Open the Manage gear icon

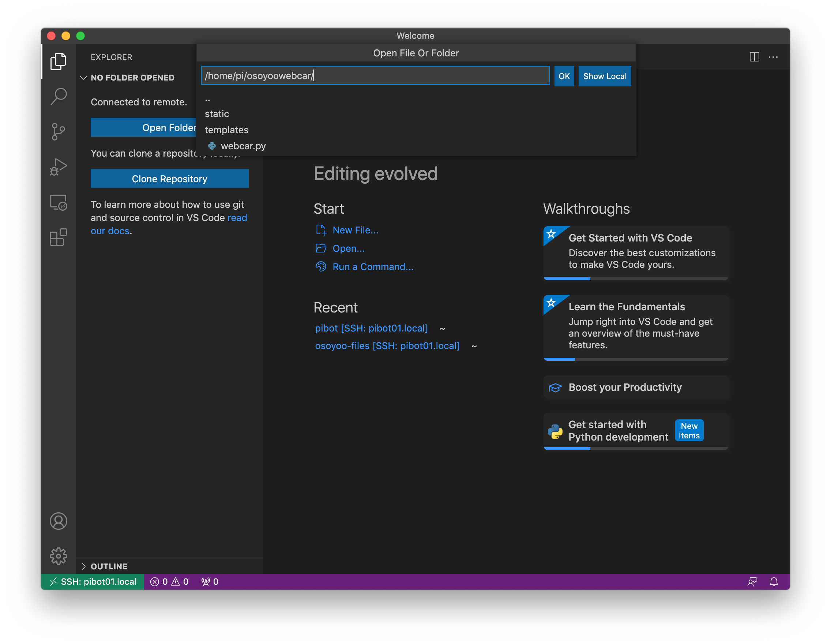tap(58, 556)
